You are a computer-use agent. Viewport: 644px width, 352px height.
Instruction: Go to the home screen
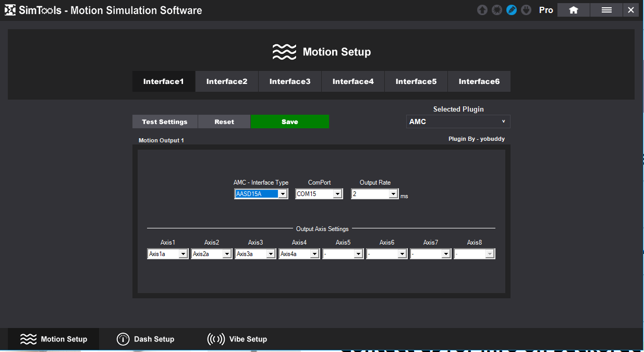[x=574, y=10]
